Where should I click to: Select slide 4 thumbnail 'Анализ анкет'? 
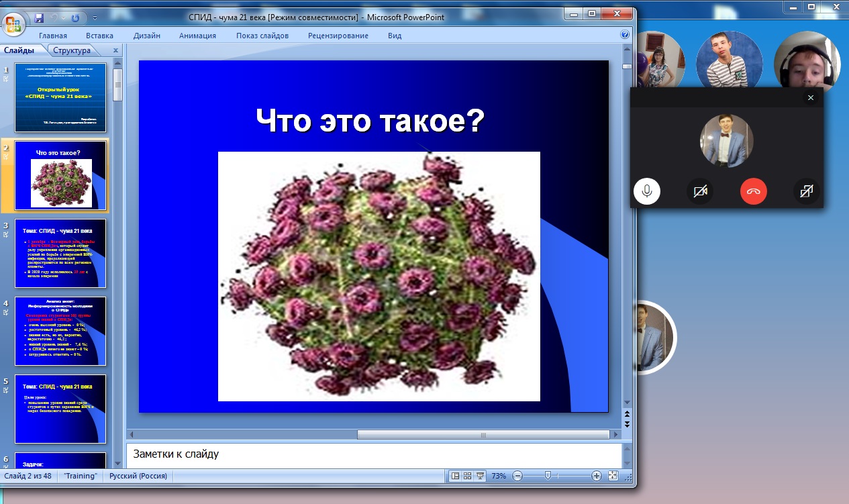(60, 331)
